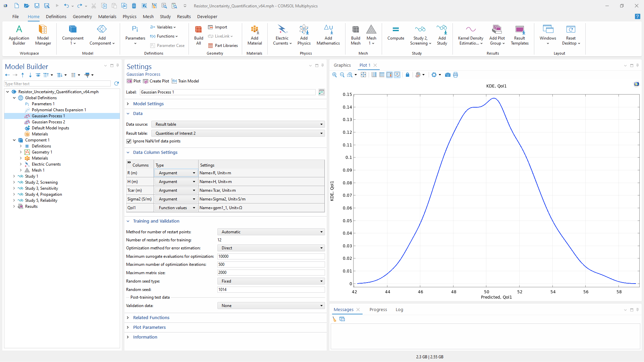Expand Study 4, Propagation tree node
This screenshot has height=362, width=644.
14,194
